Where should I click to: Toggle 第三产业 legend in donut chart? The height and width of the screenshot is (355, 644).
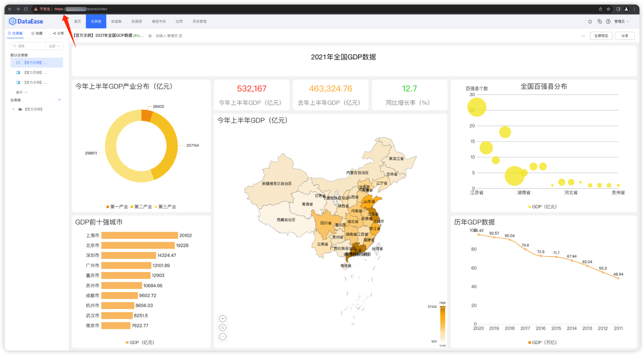point(165,207)
